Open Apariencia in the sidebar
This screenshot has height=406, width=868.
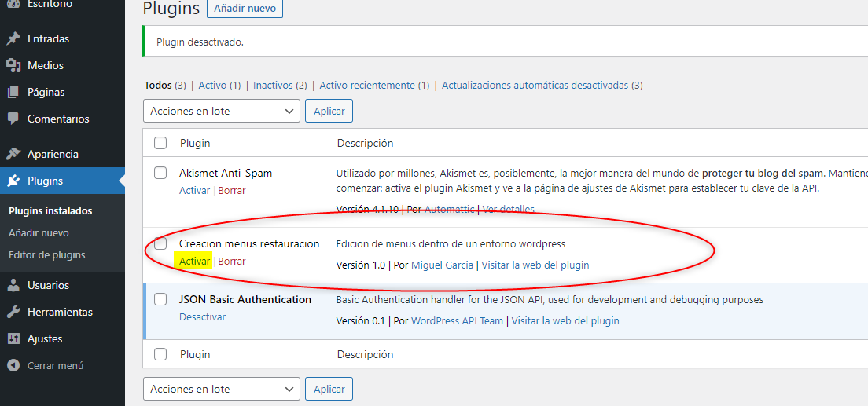click(x=53, y=154)
